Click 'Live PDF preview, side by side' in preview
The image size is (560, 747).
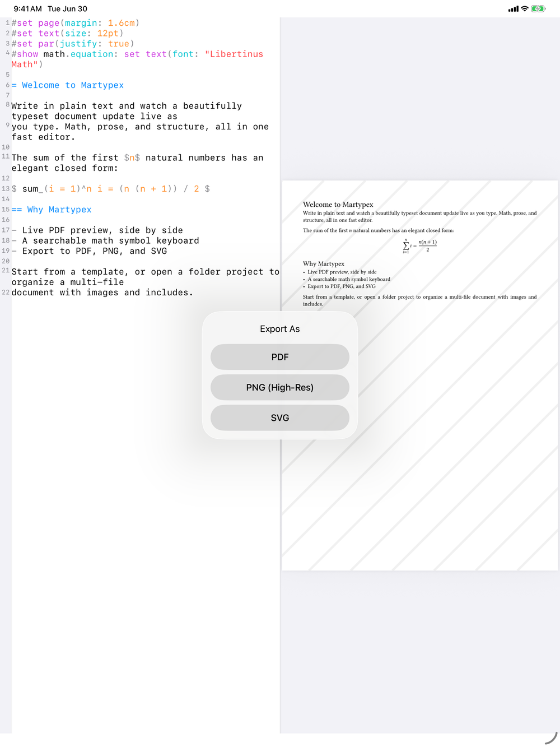point(342,272)
